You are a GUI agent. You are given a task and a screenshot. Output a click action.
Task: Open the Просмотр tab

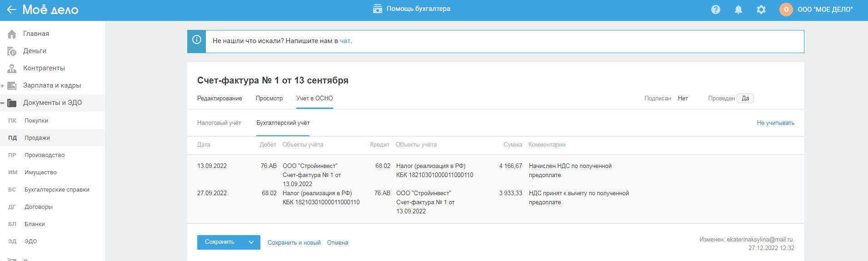[269, 98]
